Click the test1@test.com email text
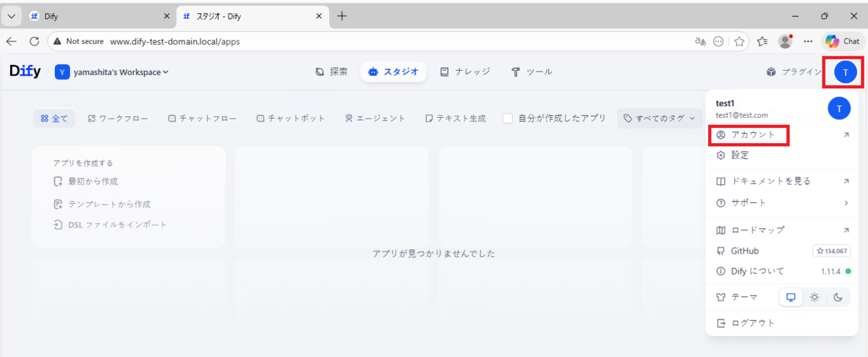Viewport: 868px width, 357px height. coord(741,115)
